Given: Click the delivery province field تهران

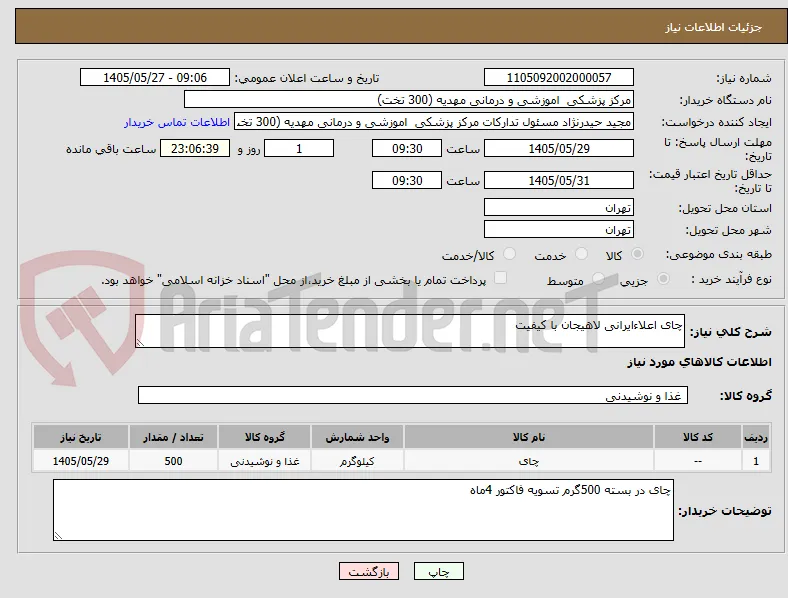Looking at the screenshot, I should pyautogui.click(x=559, y=207).
